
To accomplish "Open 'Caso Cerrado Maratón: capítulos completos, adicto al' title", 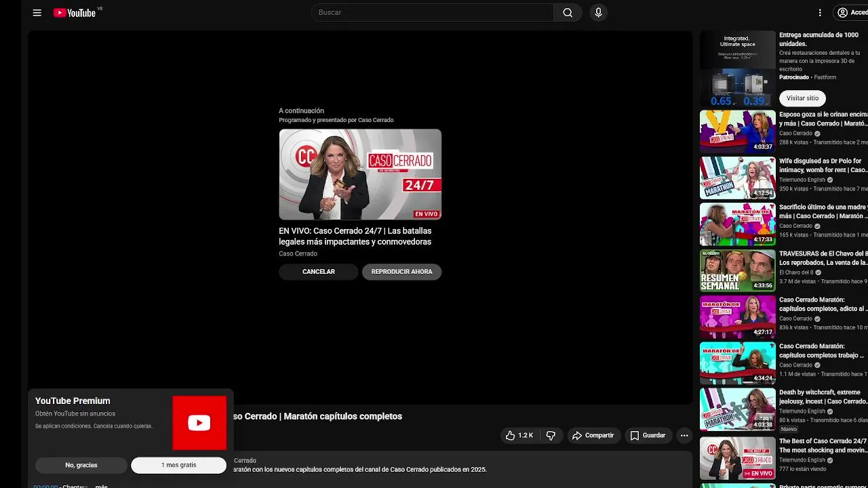I will tap(823, 304).
